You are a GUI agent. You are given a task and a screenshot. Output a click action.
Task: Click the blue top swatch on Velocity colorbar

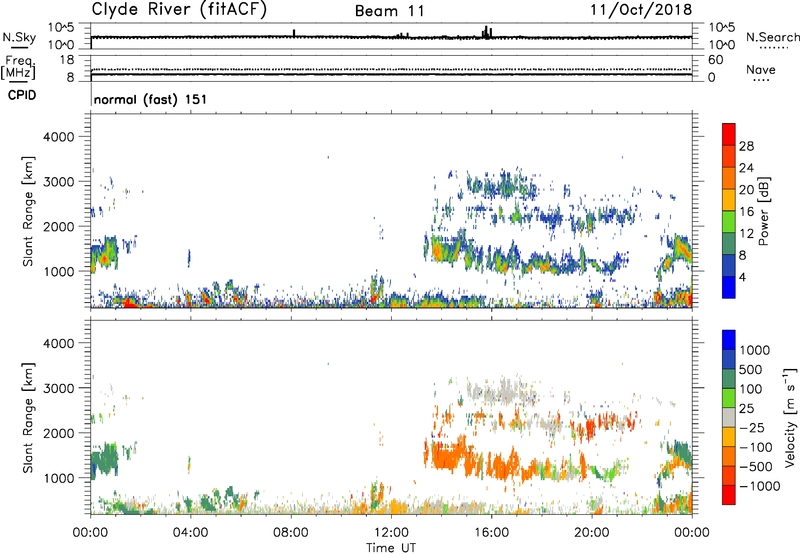[729, 340]
